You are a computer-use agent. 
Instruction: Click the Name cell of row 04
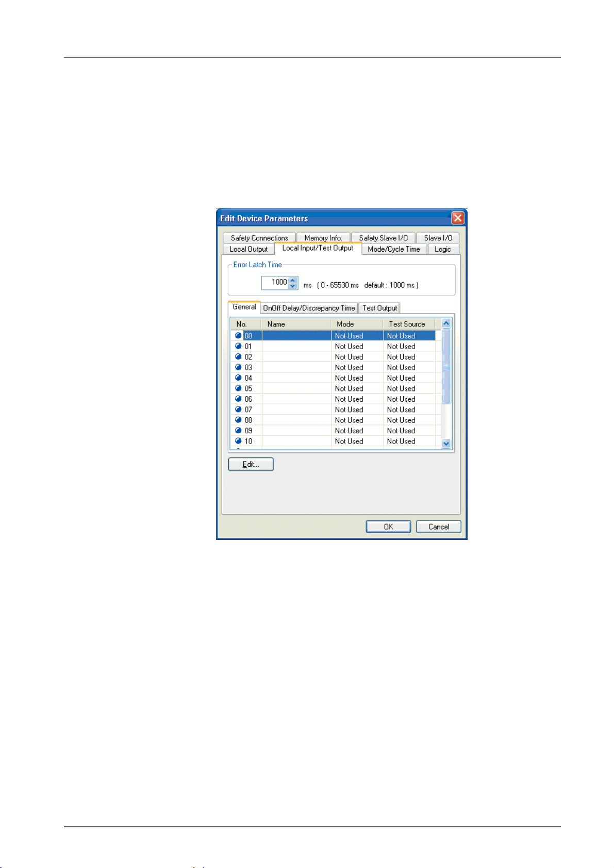[x=296, y=378]
